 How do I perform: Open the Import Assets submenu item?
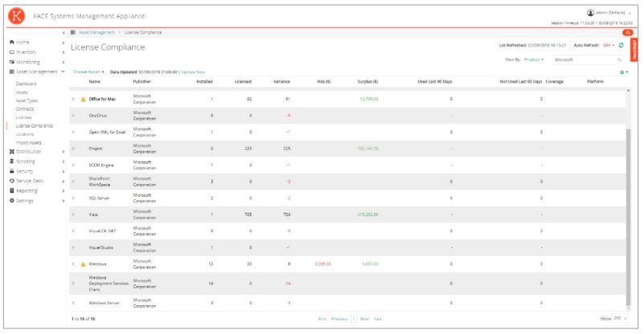pos(28,143)
